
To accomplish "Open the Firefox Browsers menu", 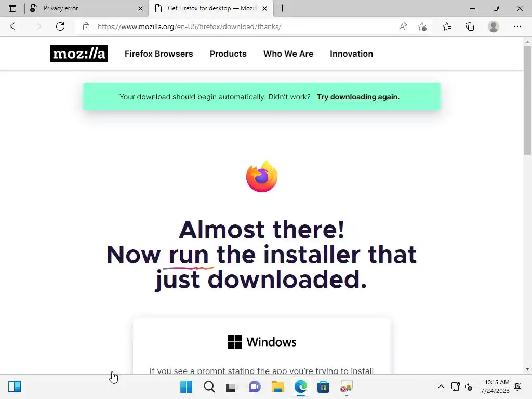I will tap(159, 54).
